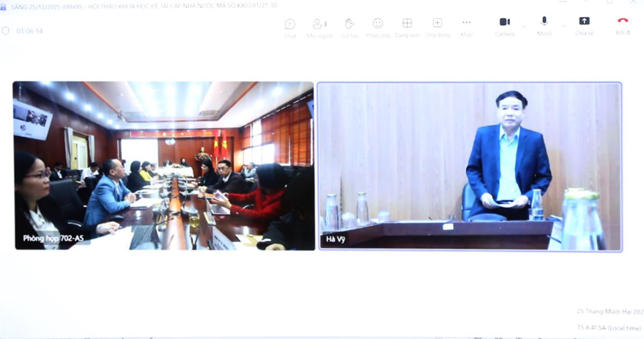The height and width of the screenshot is (339, 644).
Task: Open the title bar three-dots menu
Action: [563, 2]
